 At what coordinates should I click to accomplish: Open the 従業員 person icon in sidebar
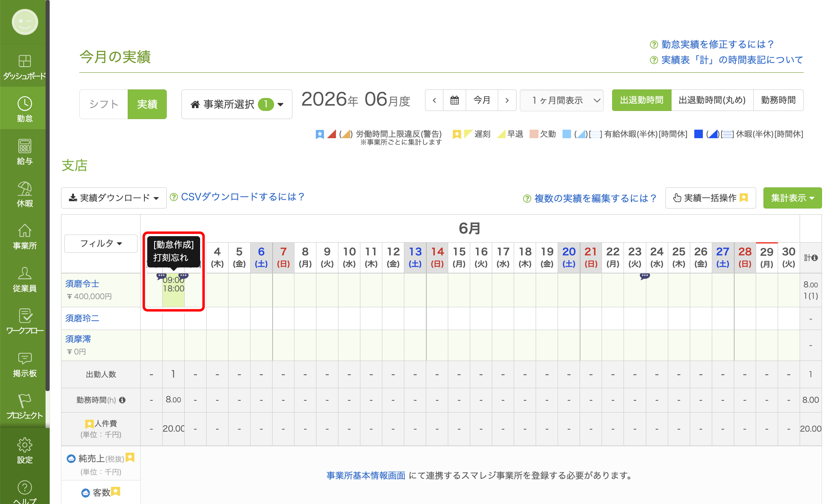point(24,279)
